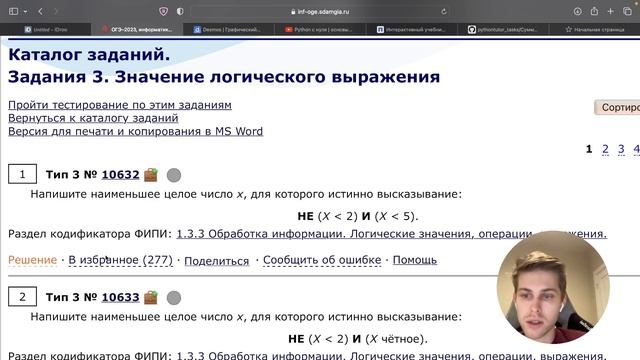The width and height of the screenshot is (640, 360).
Task: Click the current page number 1
Action: tap(589, 149)
